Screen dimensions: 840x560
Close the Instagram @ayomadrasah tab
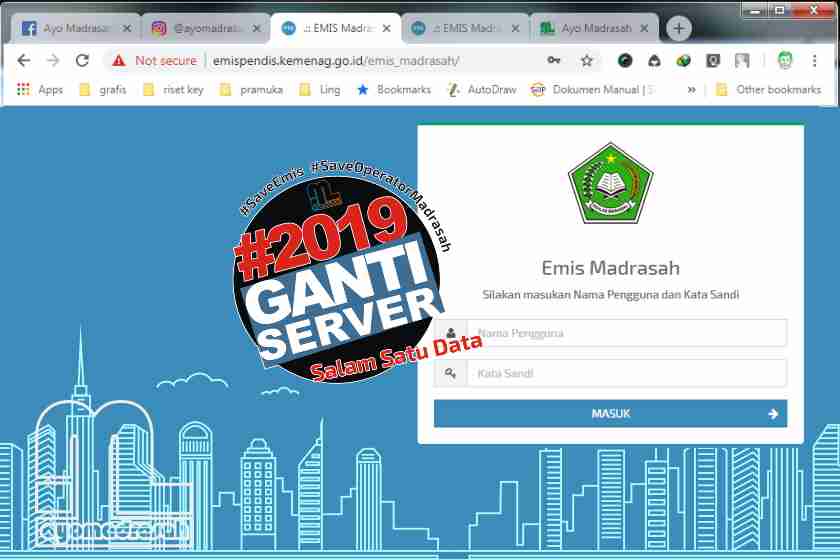(257, 28)
